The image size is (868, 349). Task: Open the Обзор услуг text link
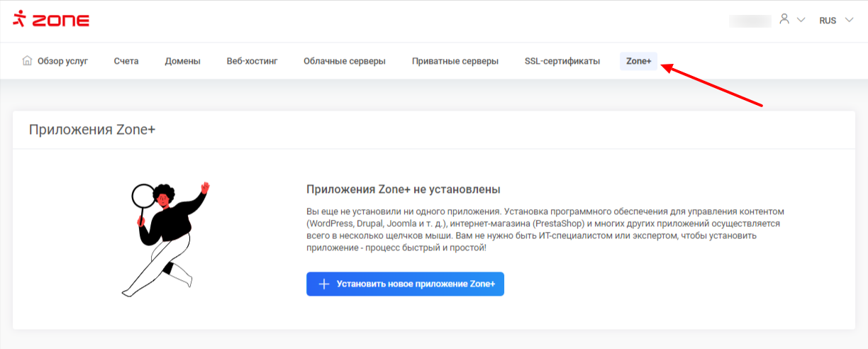pyautogui.click(x=62, y=61)
